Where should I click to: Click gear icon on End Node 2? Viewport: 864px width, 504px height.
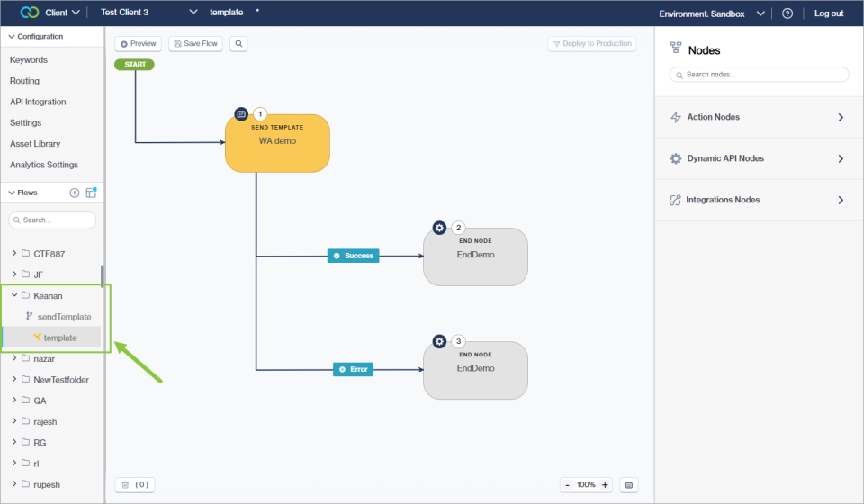439,228
